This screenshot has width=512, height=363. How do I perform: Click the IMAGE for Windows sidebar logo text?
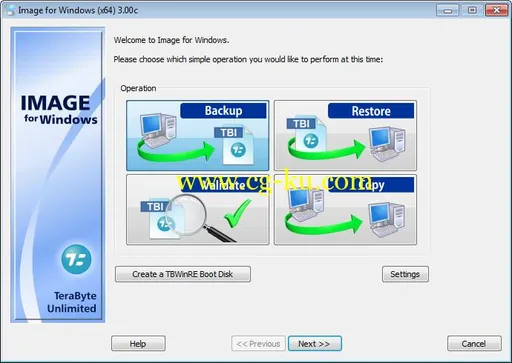tap(59, 110)
